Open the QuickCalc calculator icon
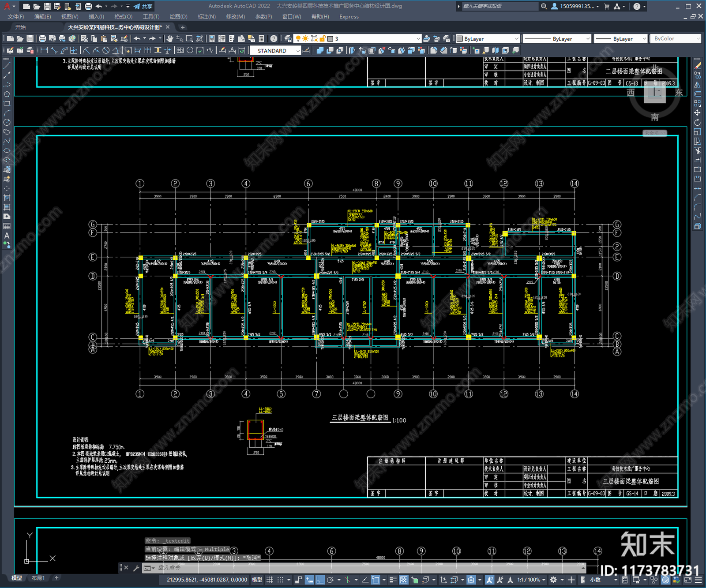Screen dimensions: 706x588 coord(261,39)
